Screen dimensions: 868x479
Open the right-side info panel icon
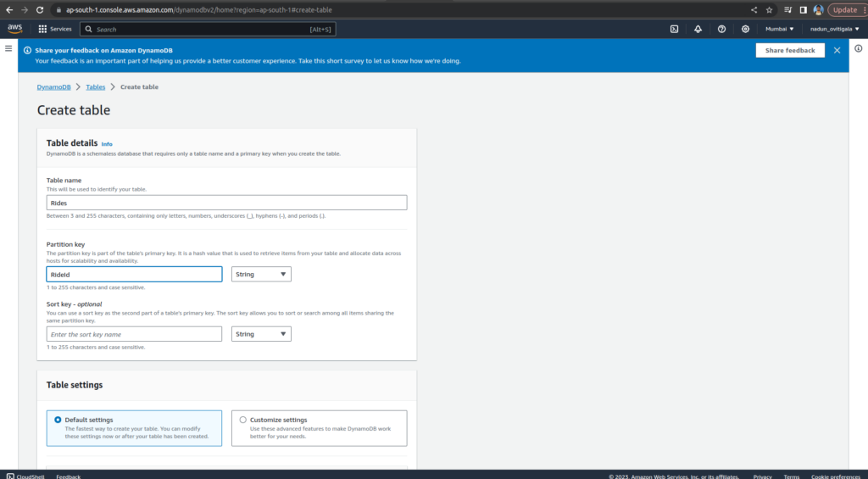(858, 48)
